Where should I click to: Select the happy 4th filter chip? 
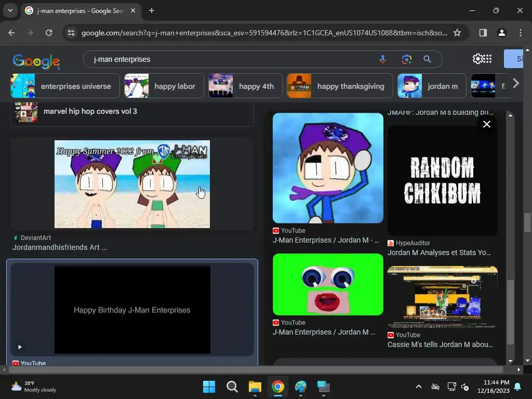[x=245, y=86]
